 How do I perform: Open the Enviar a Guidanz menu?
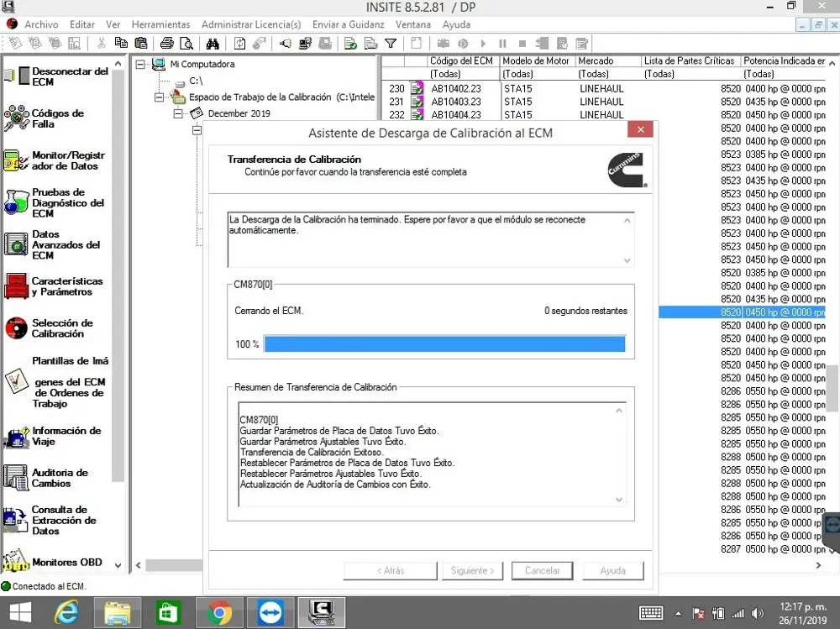click(349, 24)
